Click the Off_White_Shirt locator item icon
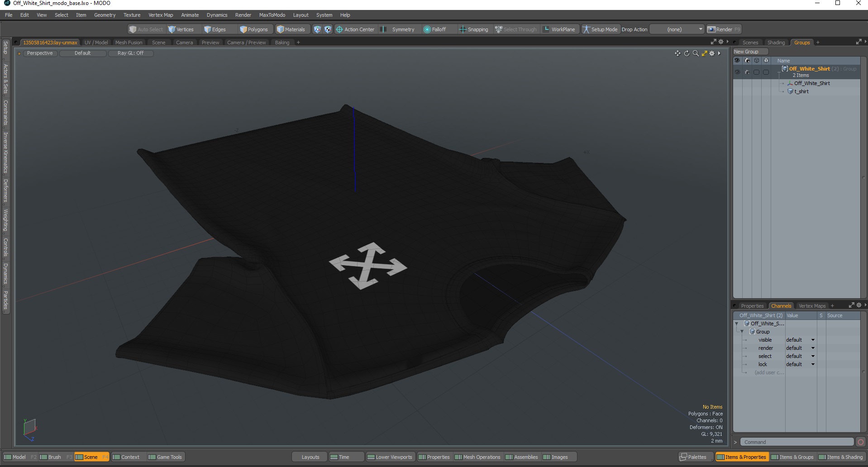868x467 pixels. pos(790,83)
